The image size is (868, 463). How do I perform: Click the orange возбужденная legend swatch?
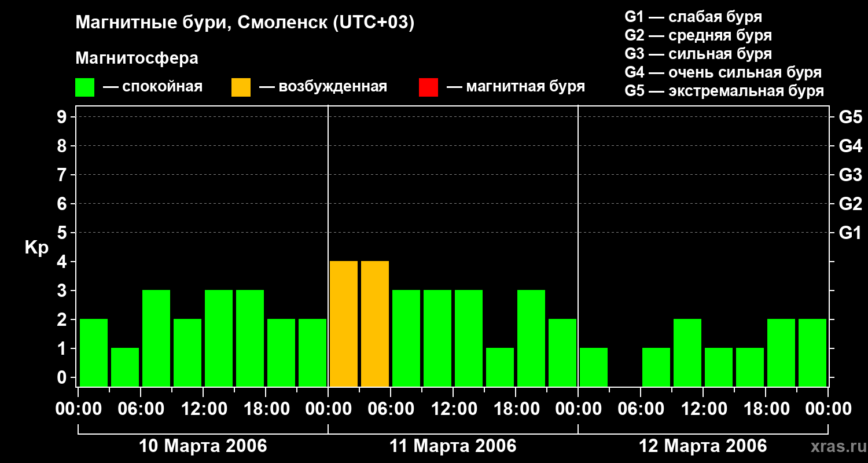pyautogui.click(x=241, y=87)
